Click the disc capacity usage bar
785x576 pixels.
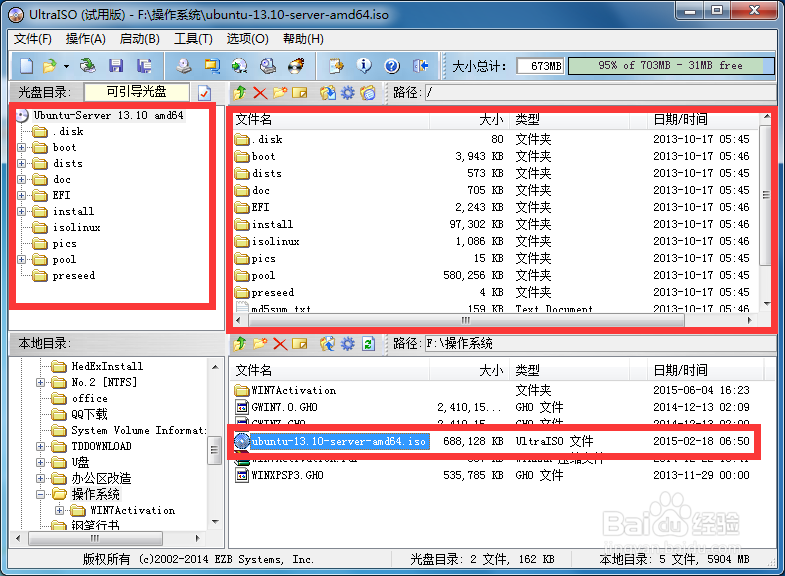point(670,66)
